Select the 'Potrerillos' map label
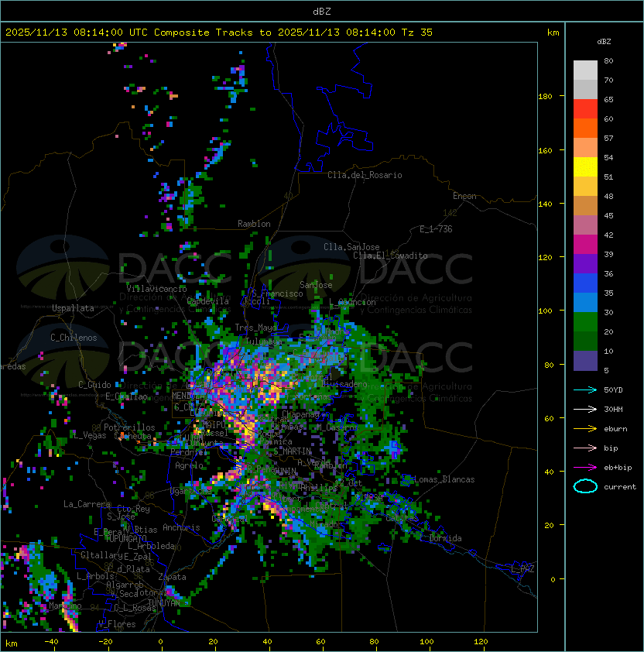 pyautogui.click(x=129, y=427)
